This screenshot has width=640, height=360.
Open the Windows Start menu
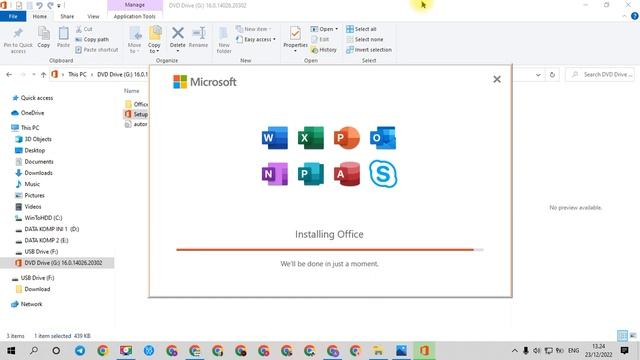[11, 350]
